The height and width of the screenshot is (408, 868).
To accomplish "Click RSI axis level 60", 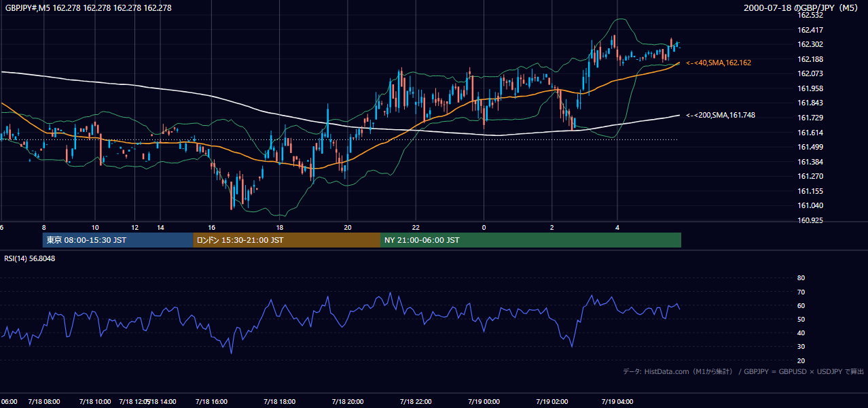I will tap(801, 305).
